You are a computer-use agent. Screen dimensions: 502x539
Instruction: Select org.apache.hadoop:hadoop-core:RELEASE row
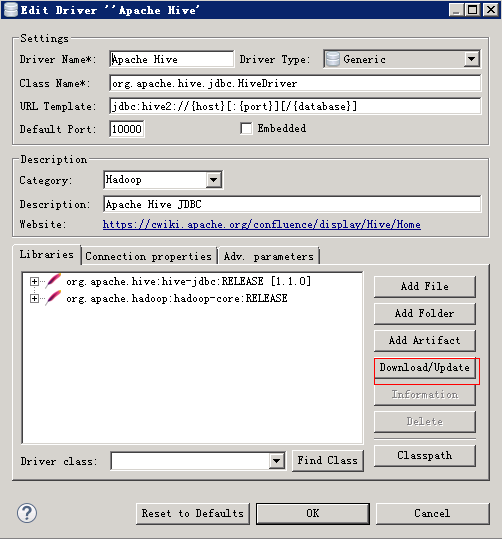tap(177, 298)
